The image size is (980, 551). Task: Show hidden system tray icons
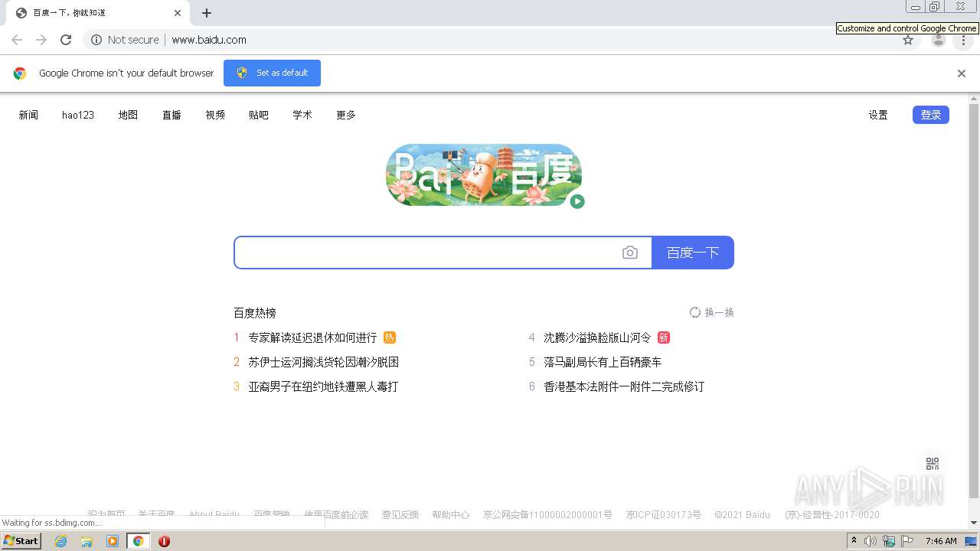point(854,541)
